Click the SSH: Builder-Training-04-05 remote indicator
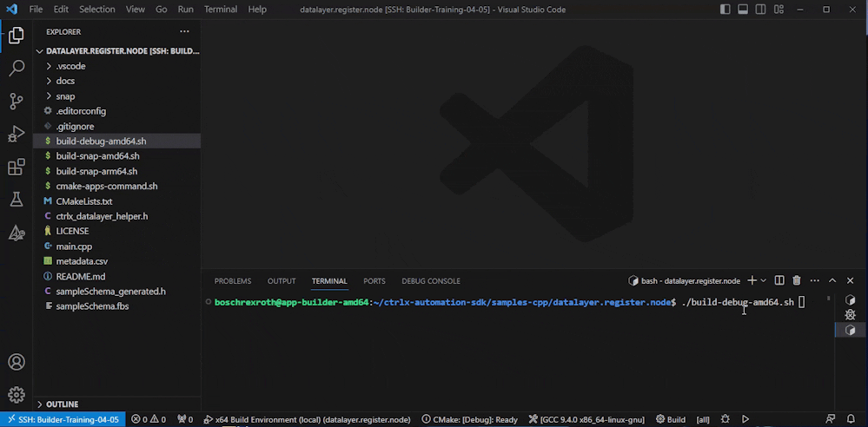This screenshot has height=427, width=868. 63,419
